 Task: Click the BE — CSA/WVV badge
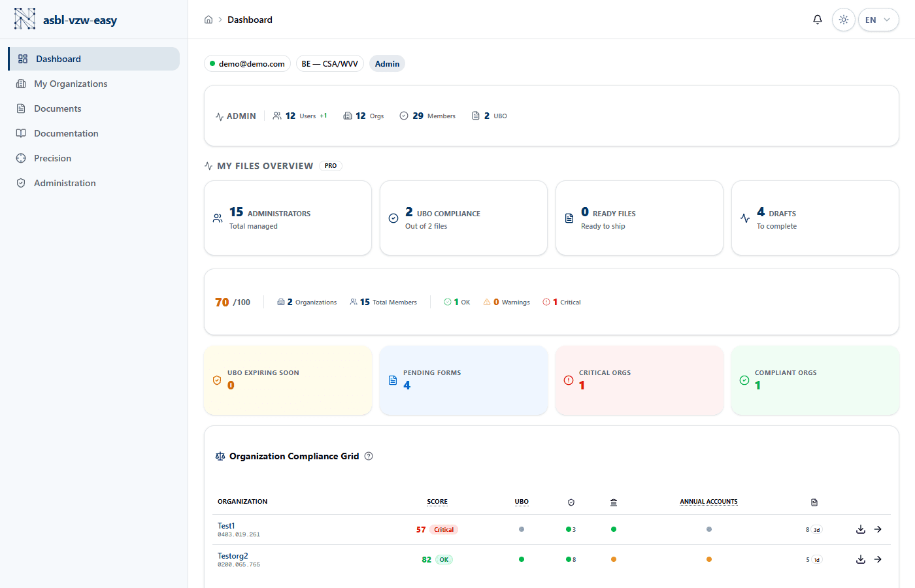330,63
